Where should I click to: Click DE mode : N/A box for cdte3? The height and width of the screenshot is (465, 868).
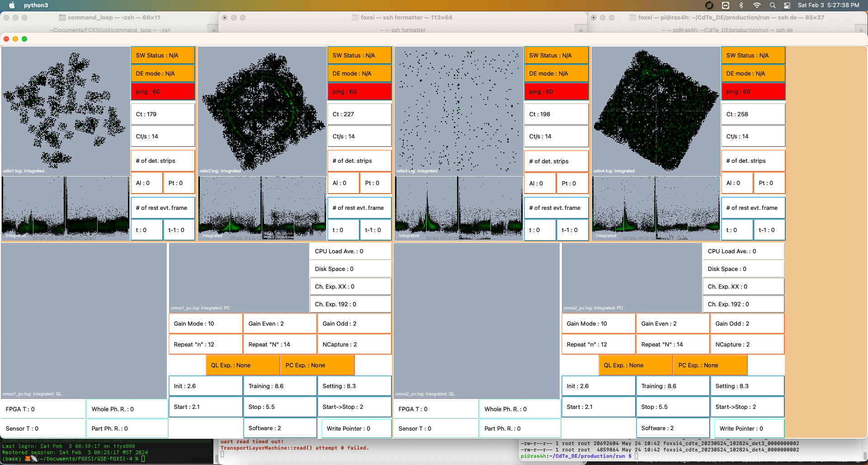click(556, 73)
